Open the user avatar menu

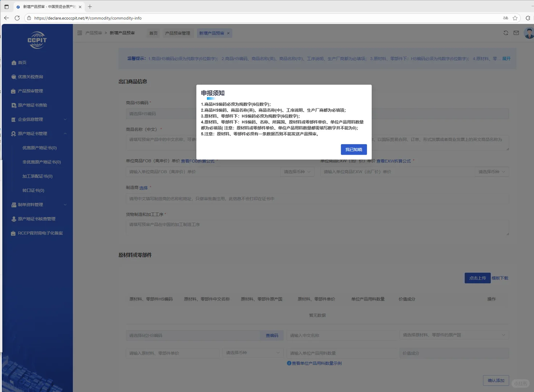pos(529,33)
